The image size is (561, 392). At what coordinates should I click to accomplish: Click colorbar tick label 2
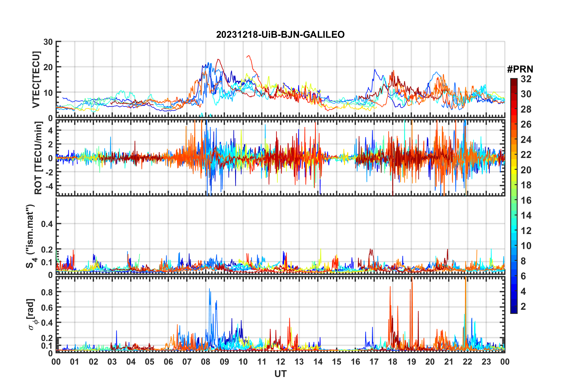523,307
